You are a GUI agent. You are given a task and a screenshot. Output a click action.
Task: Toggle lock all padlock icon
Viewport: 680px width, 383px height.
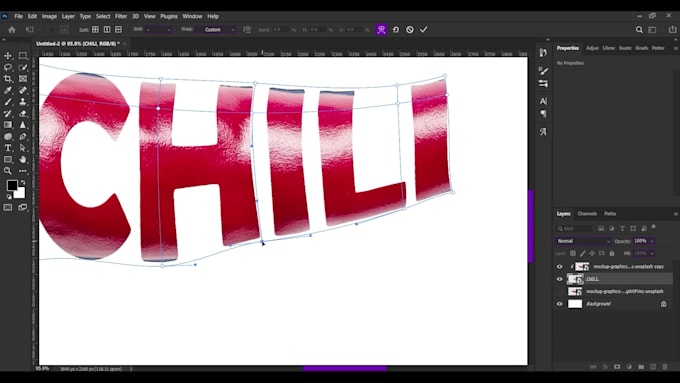612,253
